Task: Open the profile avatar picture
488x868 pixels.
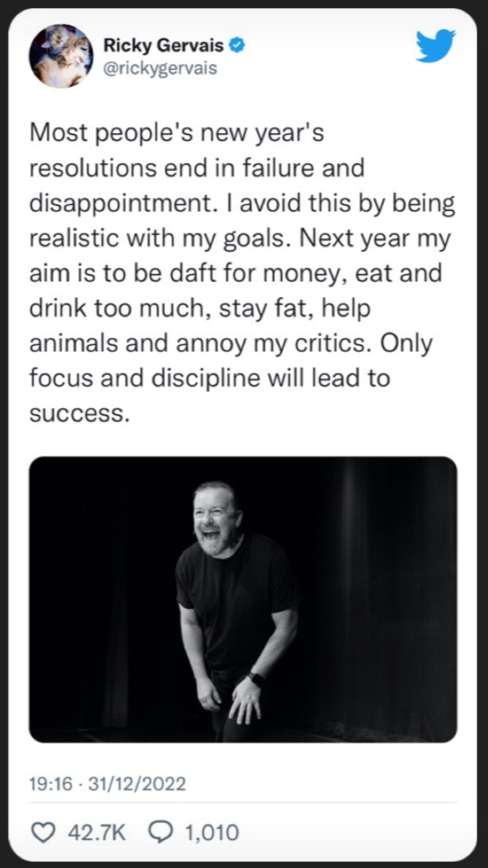Action: (x=61, y=56)
